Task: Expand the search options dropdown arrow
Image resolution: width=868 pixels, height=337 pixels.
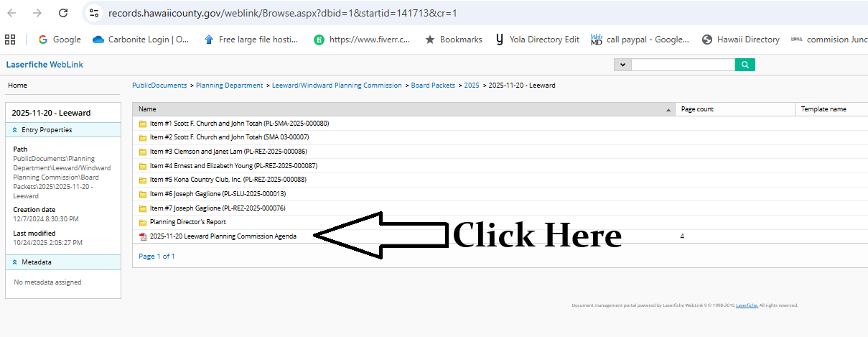Action: [622, 65]
